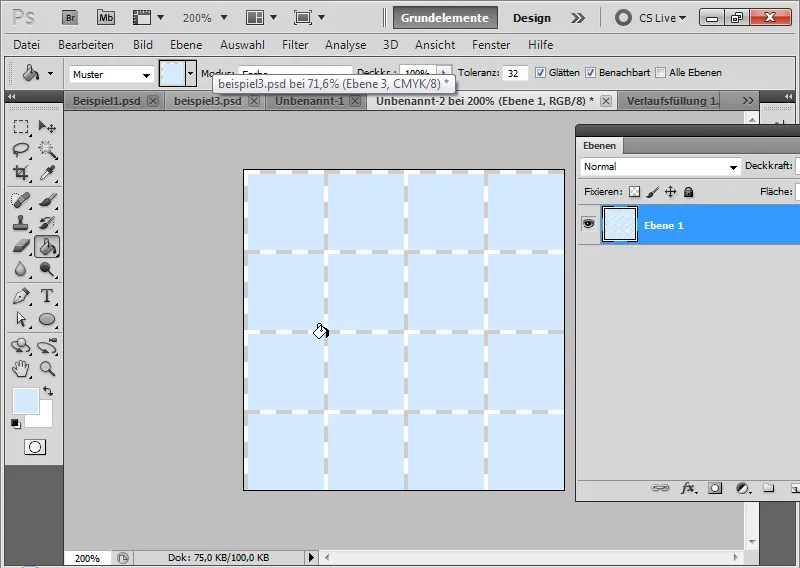800x568 pixels.
Task: Select the Move tool
Action: click(x=47, y=127)
